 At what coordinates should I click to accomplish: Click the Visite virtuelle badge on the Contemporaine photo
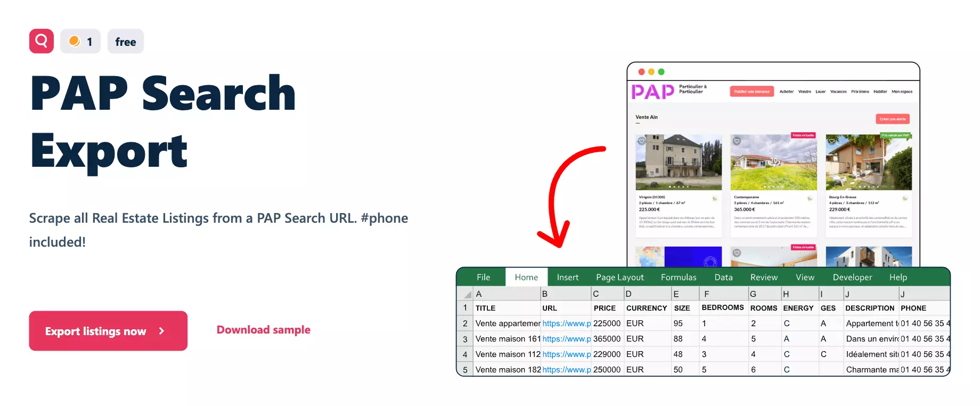803,135
